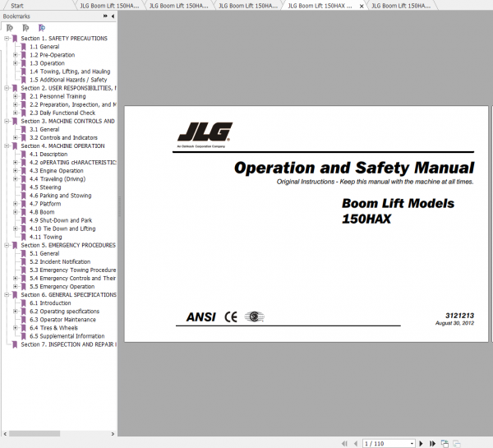Open bookmark 6.3 Operator Maintenance
Viewport: 493px width, 448px height.
62,320
